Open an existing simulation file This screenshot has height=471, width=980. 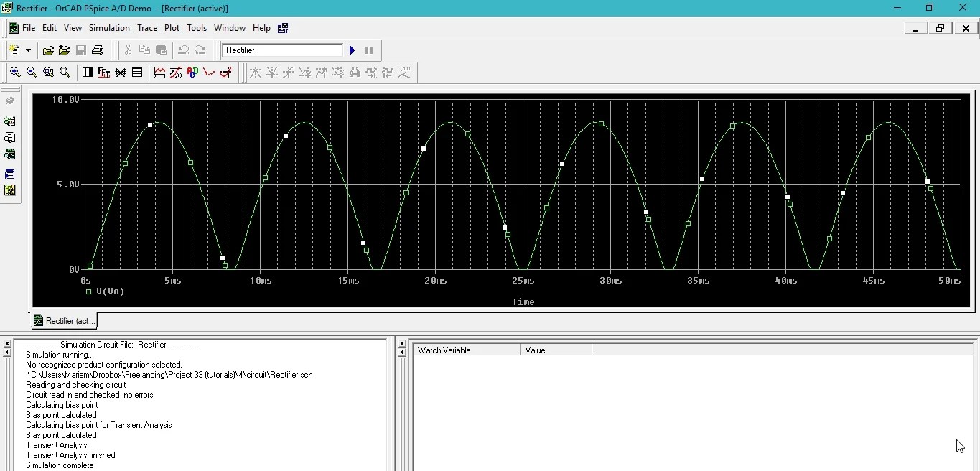(48, 50)
